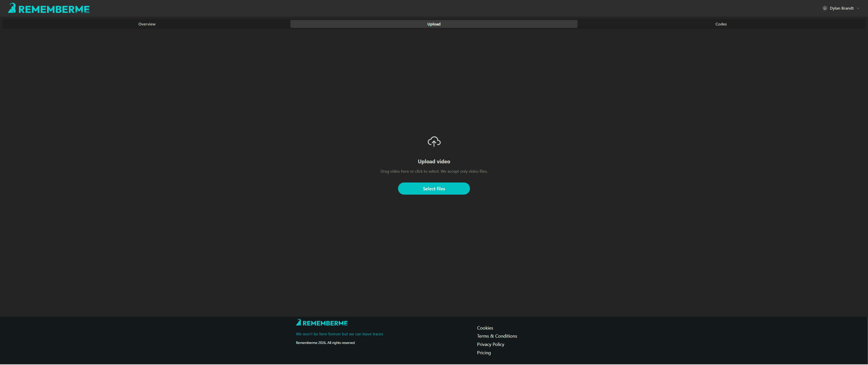The width and height of the screenshot is (868, 365).
Task: Open the Privacy Policy link
Action: point(490,344)
